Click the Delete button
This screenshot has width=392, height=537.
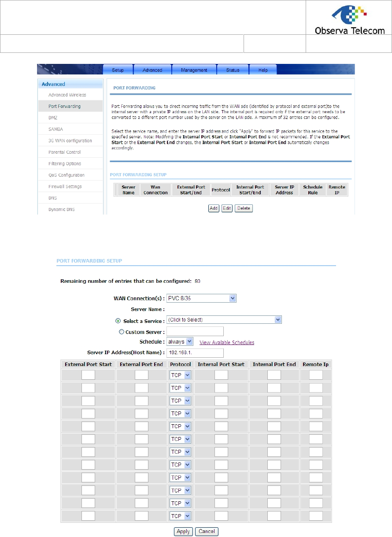coord(244,208)
